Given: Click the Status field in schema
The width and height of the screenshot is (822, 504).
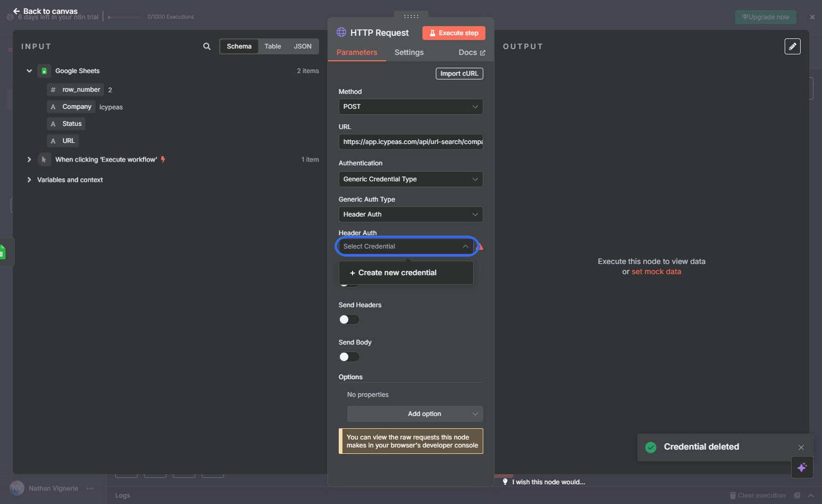Looking at the screenshot, I should (x=66, y=124).
